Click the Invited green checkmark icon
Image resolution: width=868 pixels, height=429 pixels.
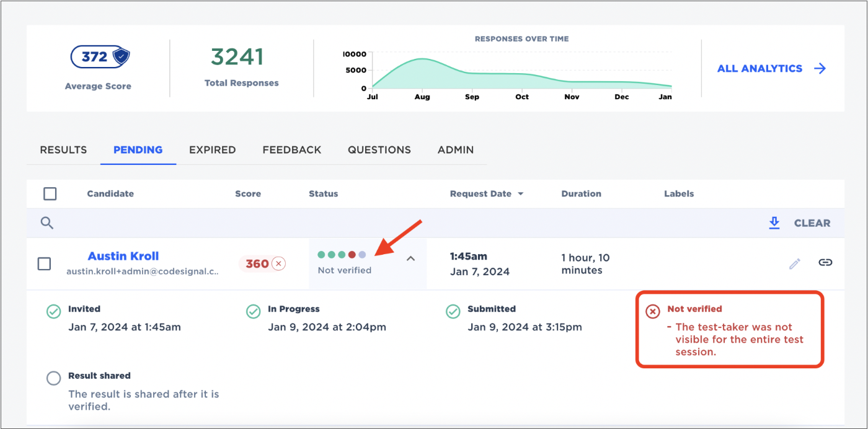[54, 311]
